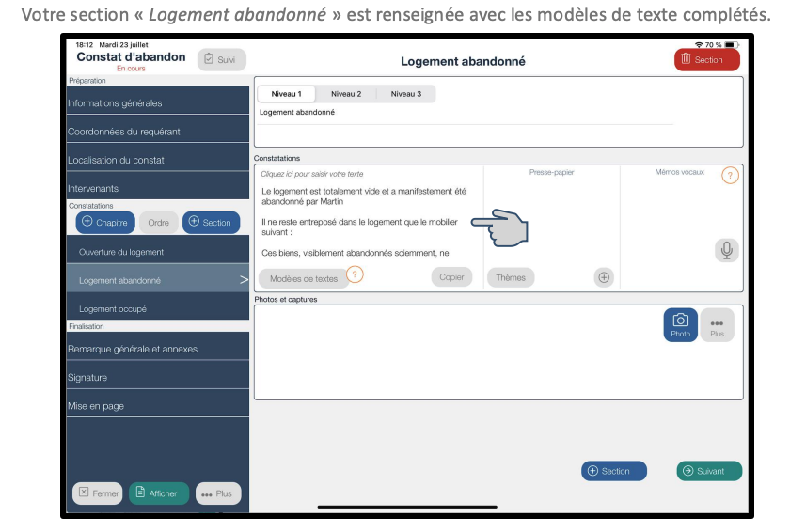
Task: Open the camera Photo button
Action: click(x=680, y=324)
